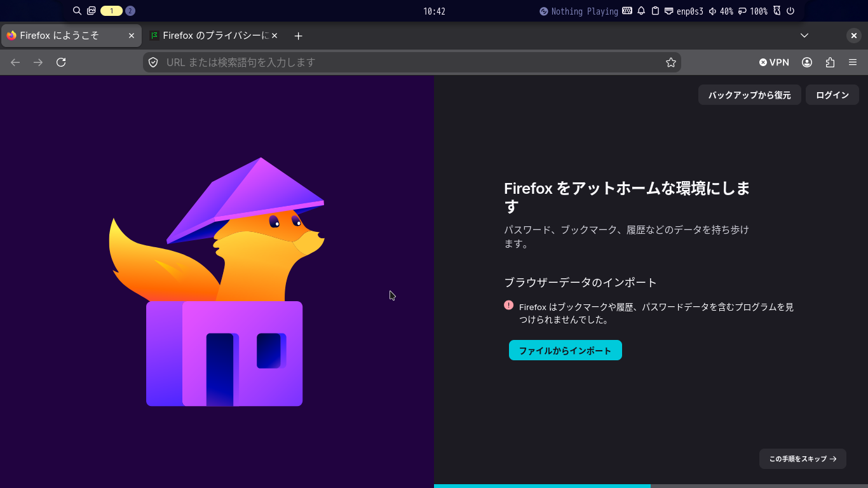Viewport: 868px width, 488px height.
Task: Click the 'ログイン' button
Action: [x=832, y=95]
